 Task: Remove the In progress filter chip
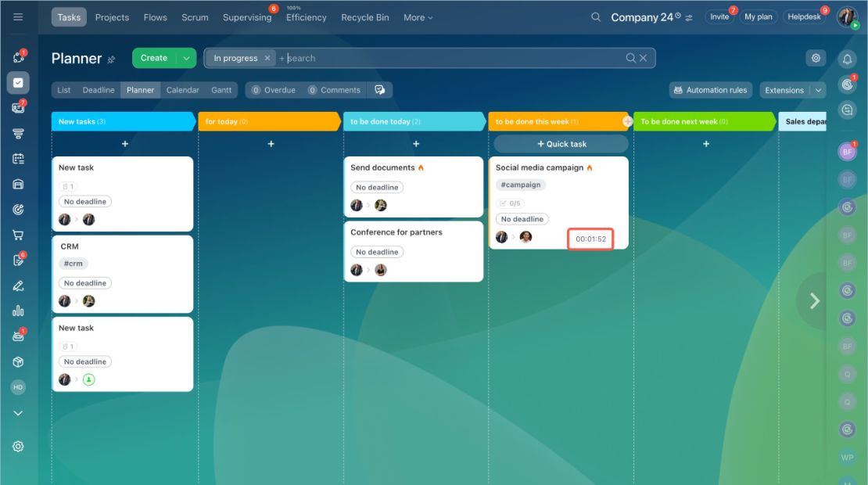267,58
